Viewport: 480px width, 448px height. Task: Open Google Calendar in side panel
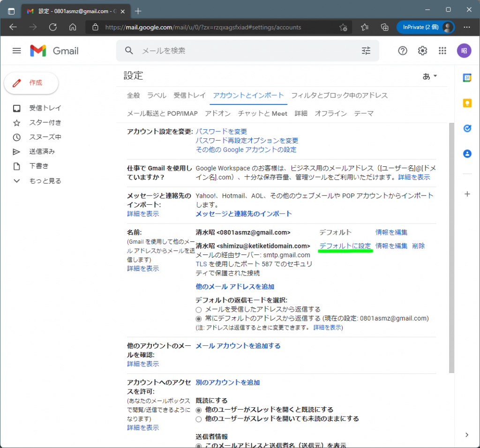[467, 78]
